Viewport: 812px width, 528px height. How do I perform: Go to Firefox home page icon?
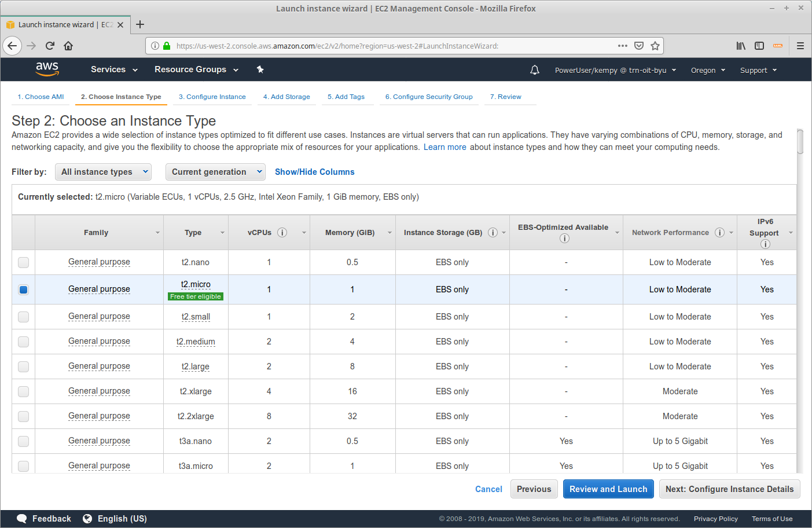[68, 46]
